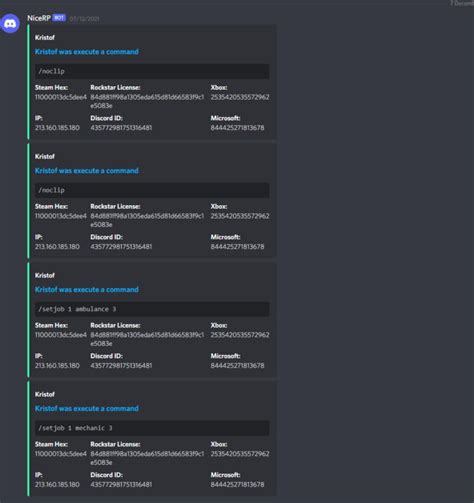Click the Kristof author name in last embed

45,394
